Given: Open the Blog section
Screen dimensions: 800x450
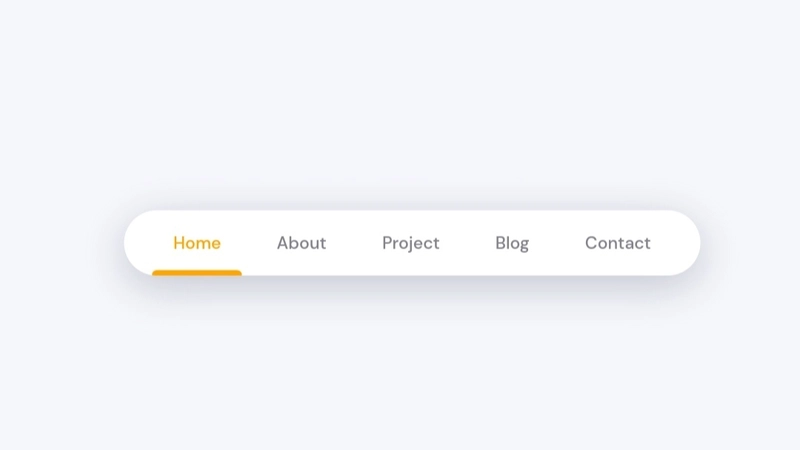Looking at the screenshot, I should pos(512,244).
